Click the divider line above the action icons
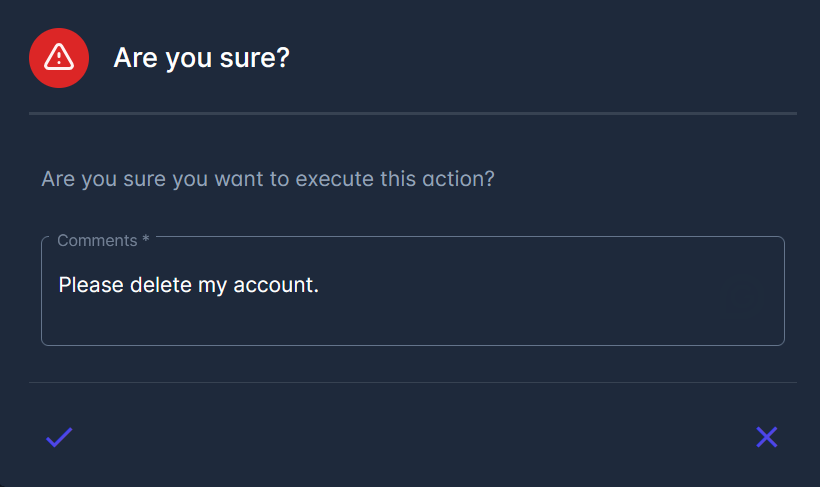Image resolution: width=820 pixels, height=487 pixels. pos(412,382)
